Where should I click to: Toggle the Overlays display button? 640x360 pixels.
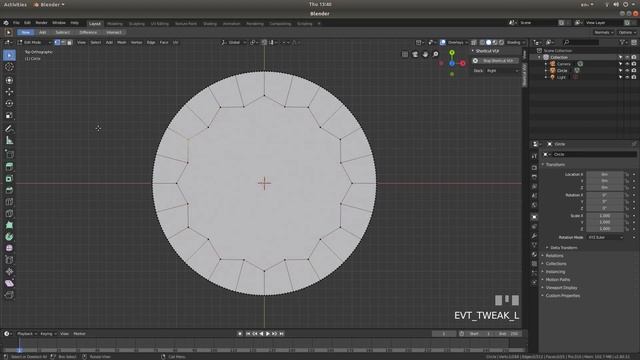[443, 42]
